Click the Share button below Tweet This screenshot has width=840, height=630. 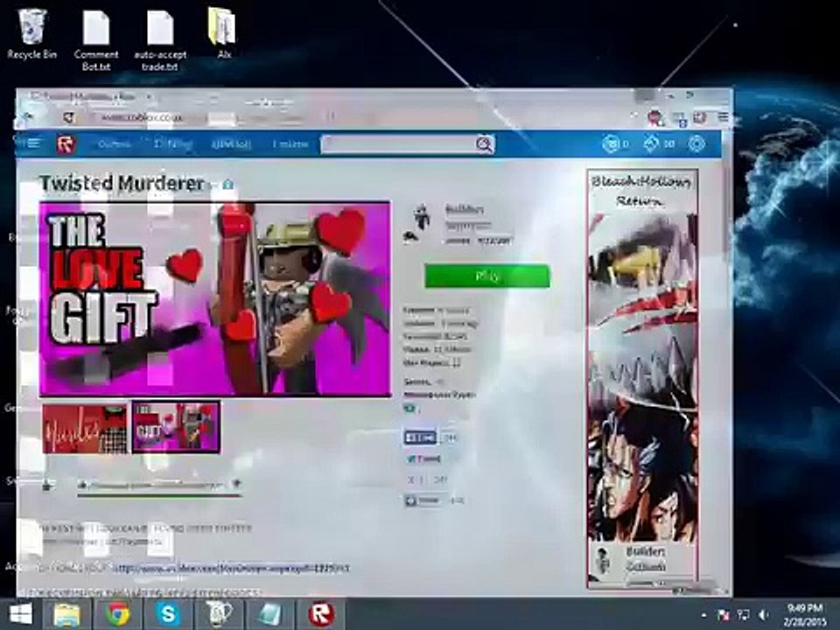coord(423,500)
